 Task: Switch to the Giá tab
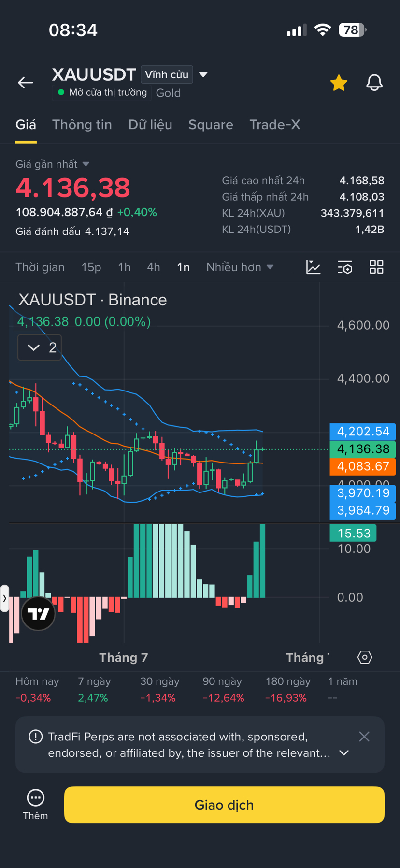click(26, 125)
